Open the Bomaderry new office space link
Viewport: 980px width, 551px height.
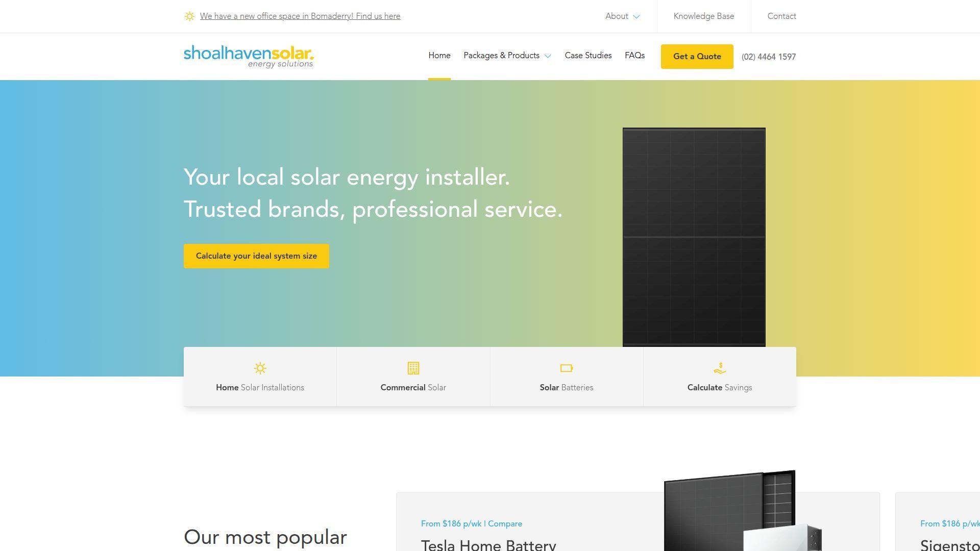(300, 16)
